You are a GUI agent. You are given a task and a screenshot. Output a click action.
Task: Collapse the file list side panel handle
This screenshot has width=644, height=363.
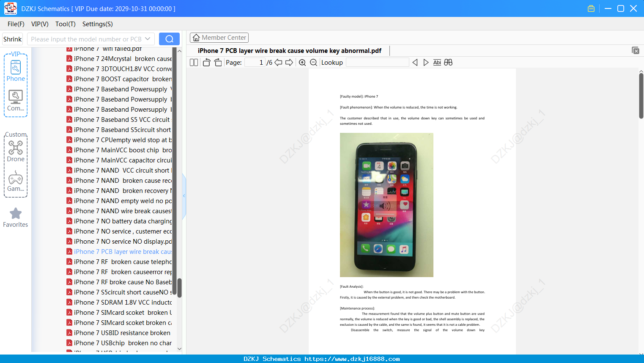point(184,196)
